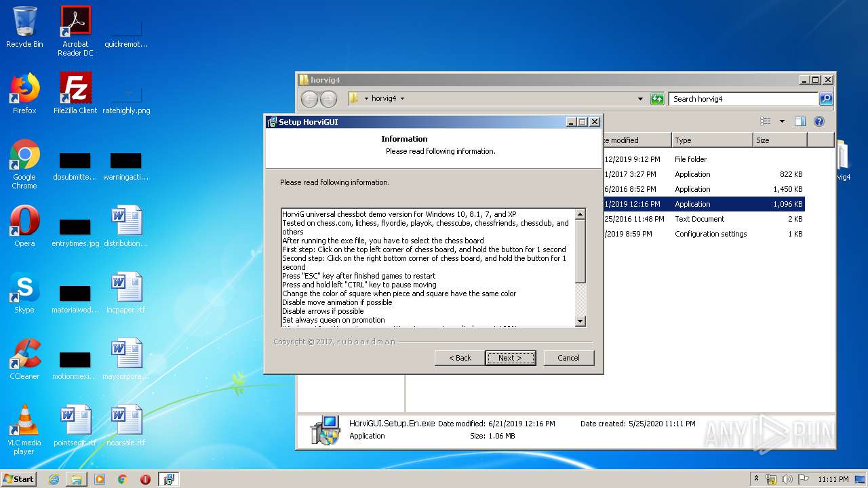Click the Start button

coord(19,479)
